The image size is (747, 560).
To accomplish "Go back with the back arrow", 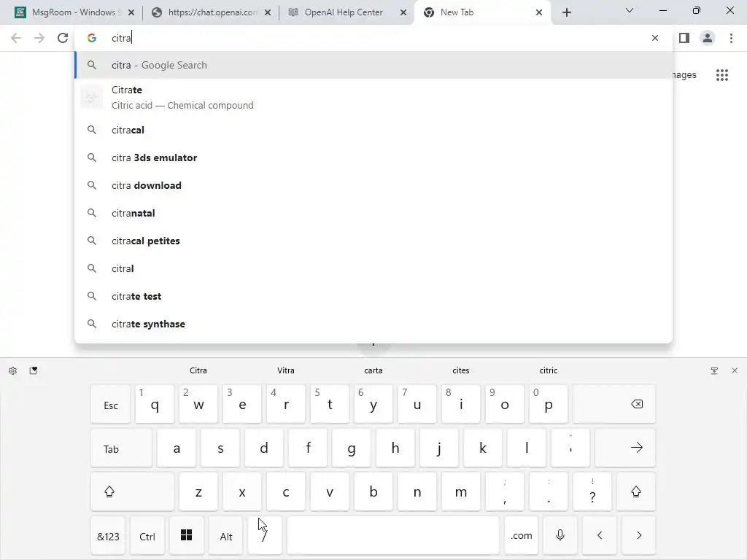I will pyautogui.click(x=16, y=38).
